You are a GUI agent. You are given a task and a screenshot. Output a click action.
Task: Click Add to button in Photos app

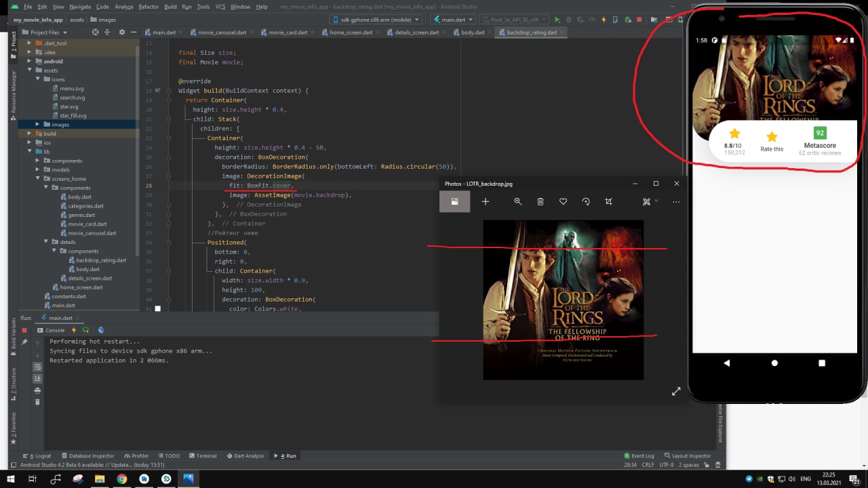pos(486,201)
